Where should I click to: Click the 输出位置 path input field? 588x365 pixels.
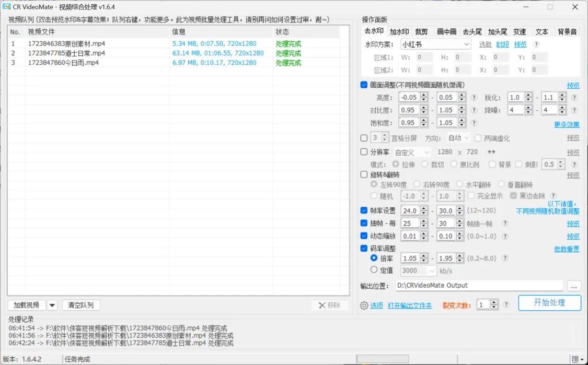click(x=479, y=286)
